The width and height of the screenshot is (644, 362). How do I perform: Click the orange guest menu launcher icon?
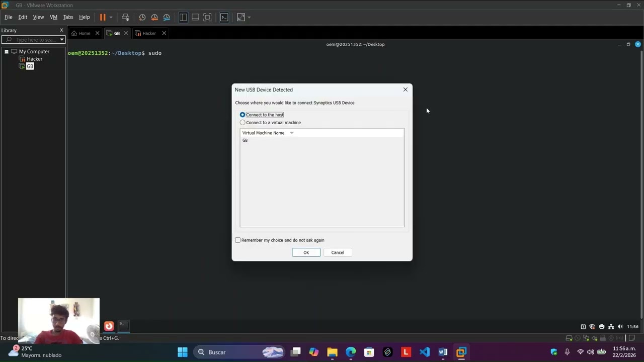pos(109,326)
